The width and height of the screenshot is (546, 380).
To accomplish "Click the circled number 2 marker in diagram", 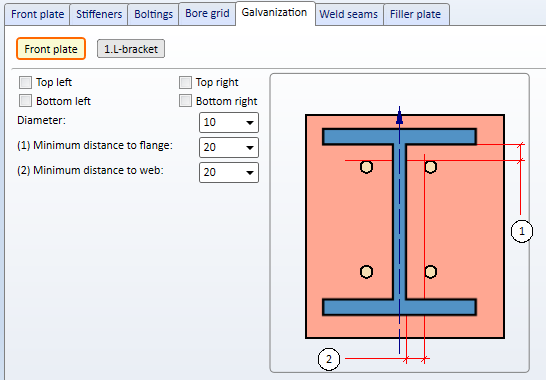I will click(x=329, y=359).
